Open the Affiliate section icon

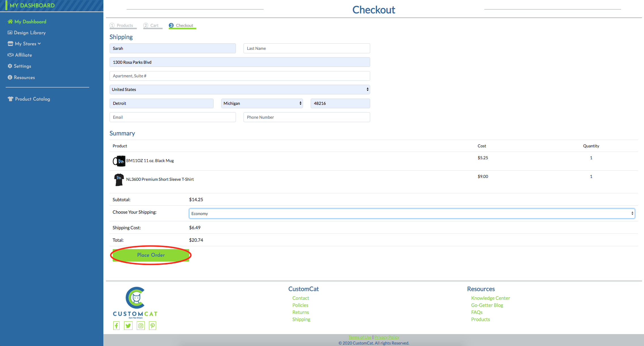tap(10, 55)
